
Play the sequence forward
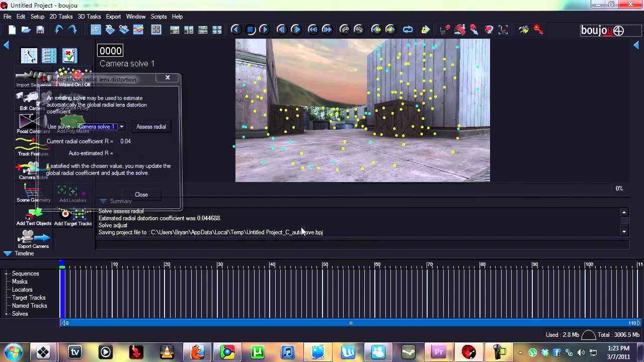click(264, 30)
